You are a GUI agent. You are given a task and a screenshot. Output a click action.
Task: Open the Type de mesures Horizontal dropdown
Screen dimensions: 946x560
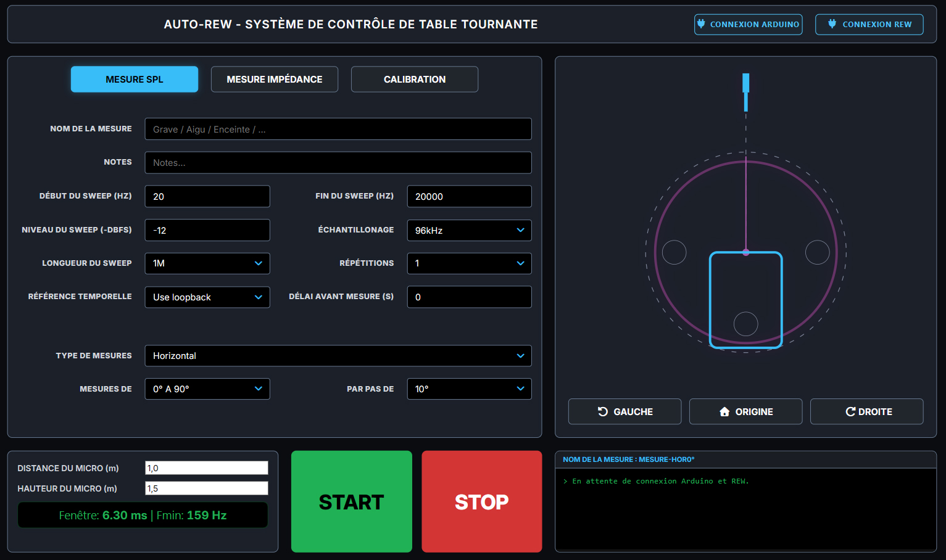(338, 356)
